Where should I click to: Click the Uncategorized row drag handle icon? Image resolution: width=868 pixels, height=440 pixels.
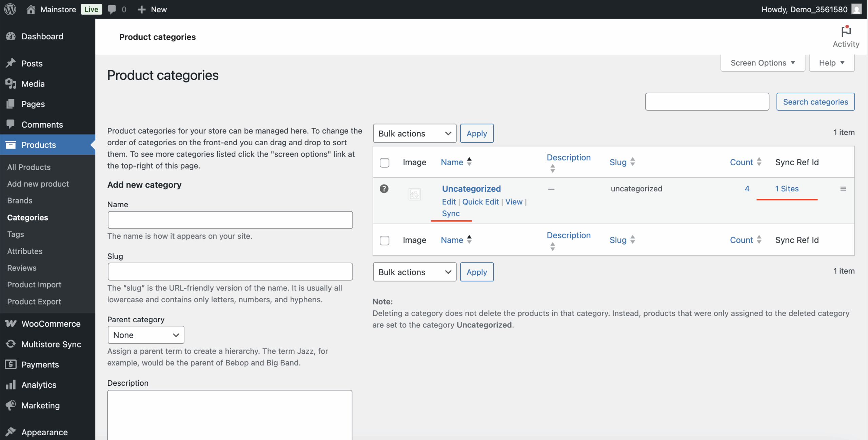[843, 189]
